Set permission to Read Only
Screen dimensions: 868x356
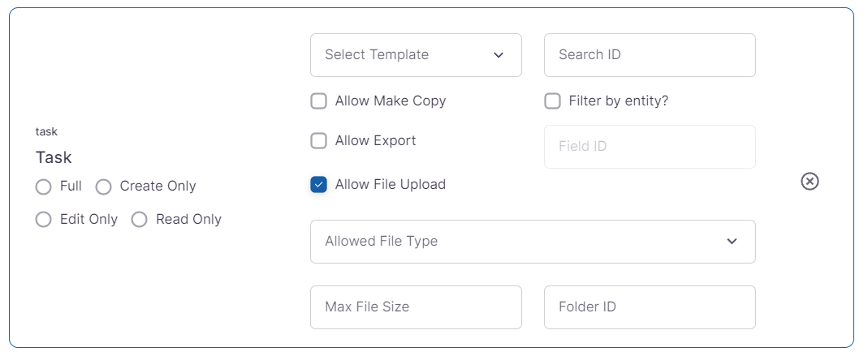(140, 220)
